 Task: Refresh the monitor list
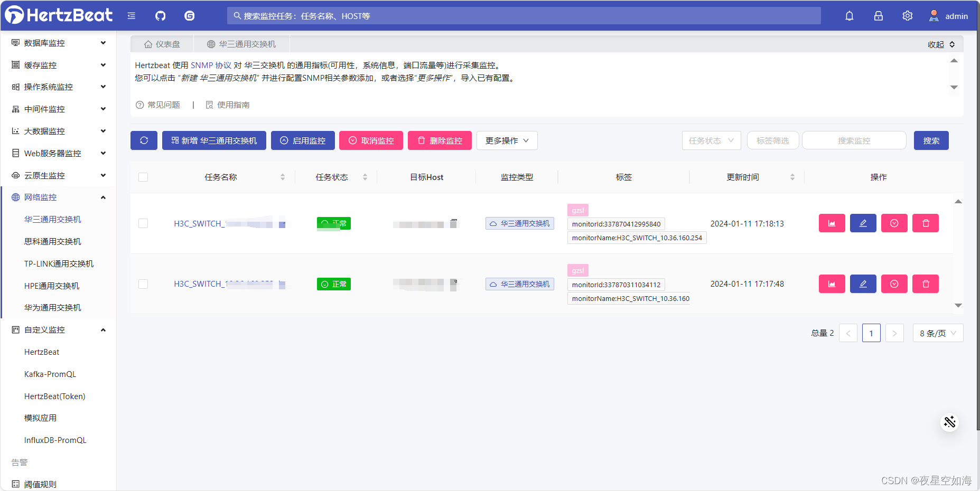(144, 140)
